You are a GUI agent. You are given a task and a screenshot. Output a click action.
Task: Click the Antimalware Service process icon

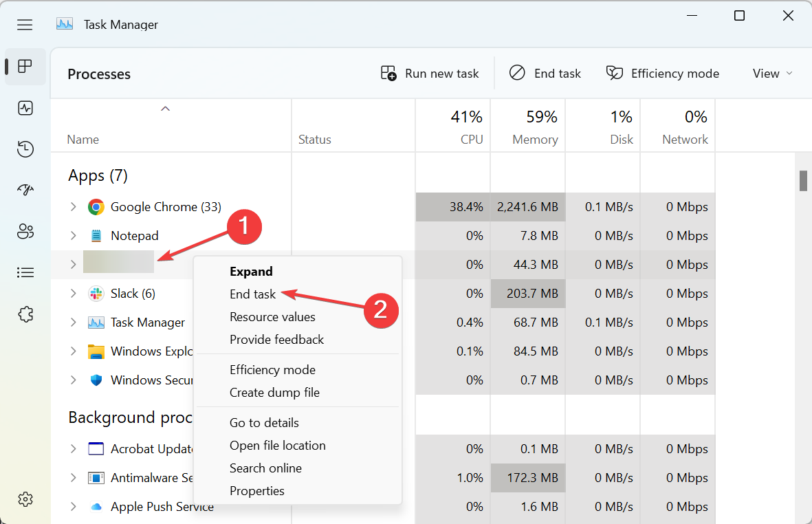point(96,477)
